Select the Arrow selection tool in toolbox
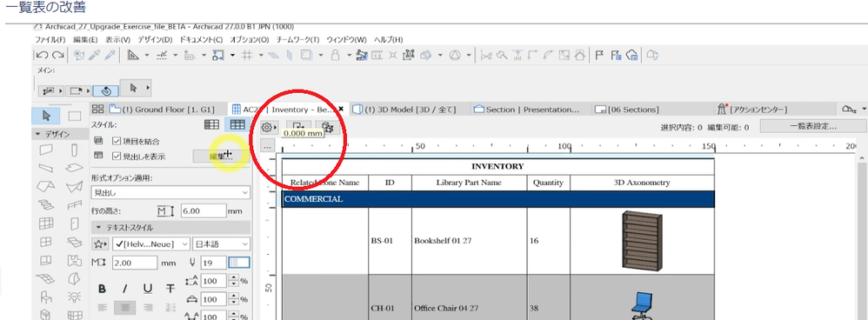 click(x=46, y=116)
